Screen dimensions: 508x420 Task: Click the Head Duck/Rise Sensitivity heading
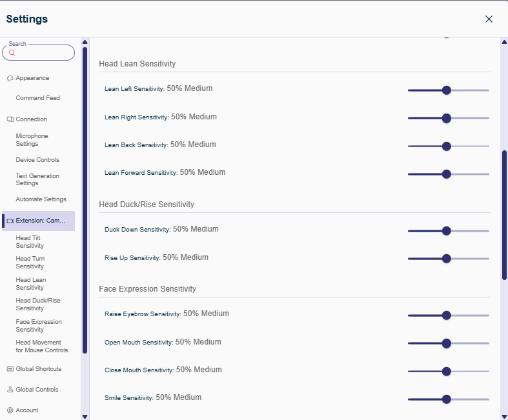click(x=147, y=205)
